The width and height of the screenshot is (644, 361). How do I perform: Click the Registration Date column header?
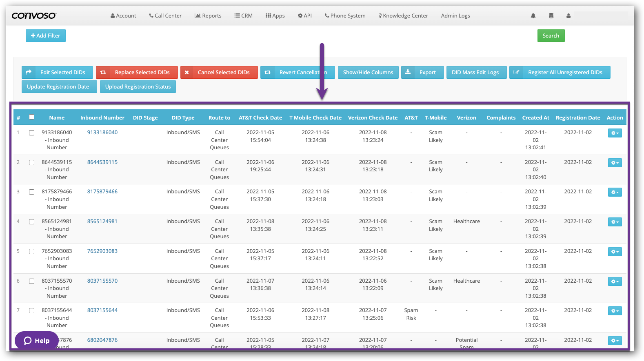coord(578,117)
